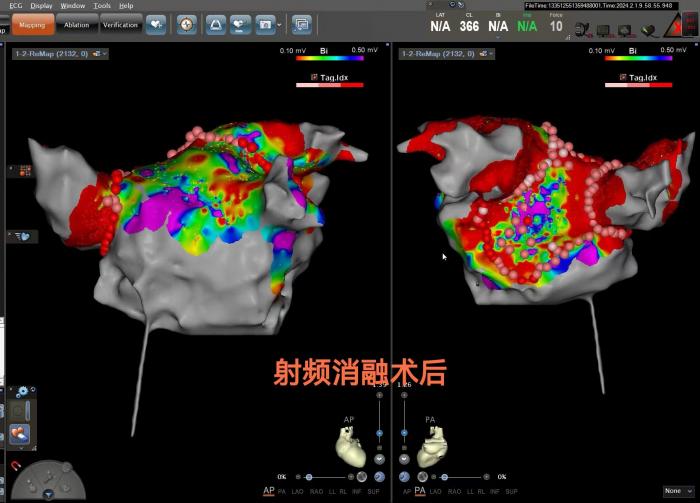The height and width of the screenshot is (503, 700).
Task: Expand the camera snapshot dropdown arrow
Action: click(x=280, y=24)
